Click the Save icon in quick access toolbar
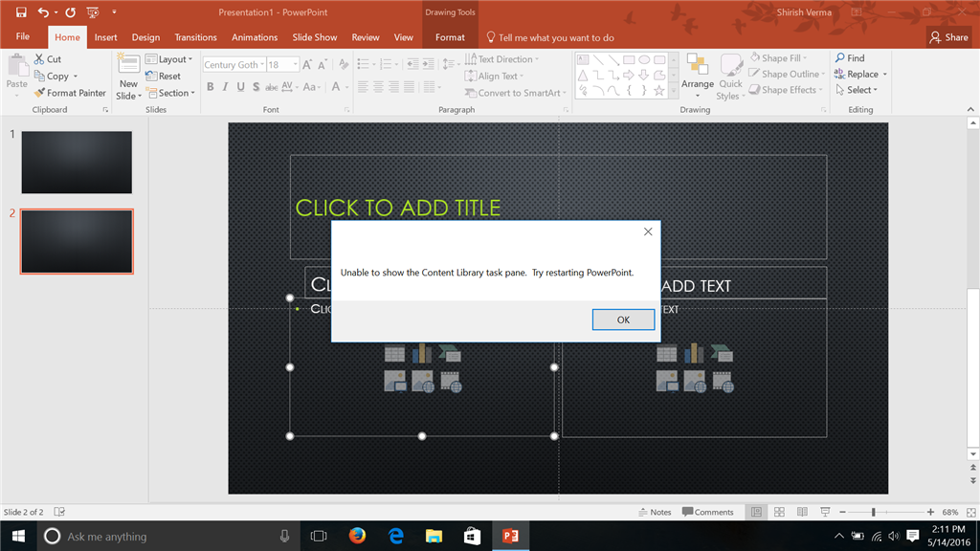 (x=21, y=11)
